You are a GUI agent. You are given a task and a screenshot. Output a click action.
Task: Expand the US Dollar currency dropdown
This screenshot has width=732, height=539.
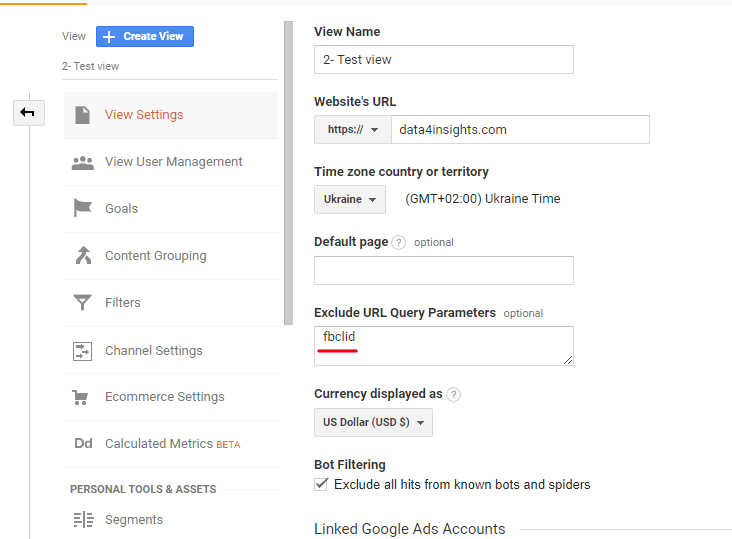(x=373, y=423)
